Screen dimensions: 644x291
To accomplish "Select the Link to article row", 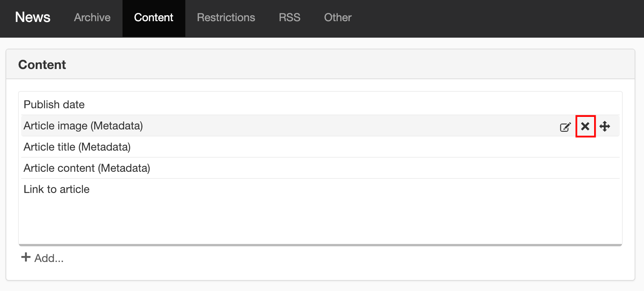I will [320, 189].
